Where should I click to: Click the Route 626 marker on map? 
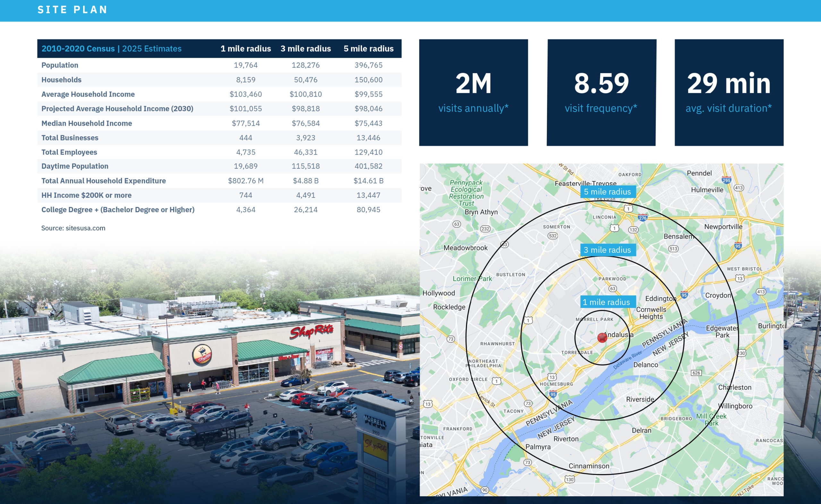pos(696,373)
